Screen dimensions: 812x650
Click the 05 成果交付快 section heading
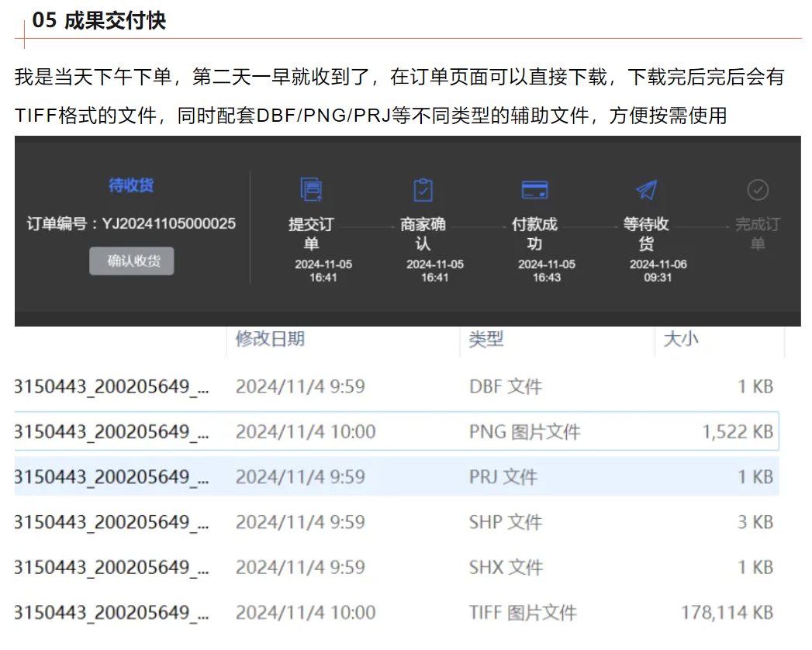99,20
